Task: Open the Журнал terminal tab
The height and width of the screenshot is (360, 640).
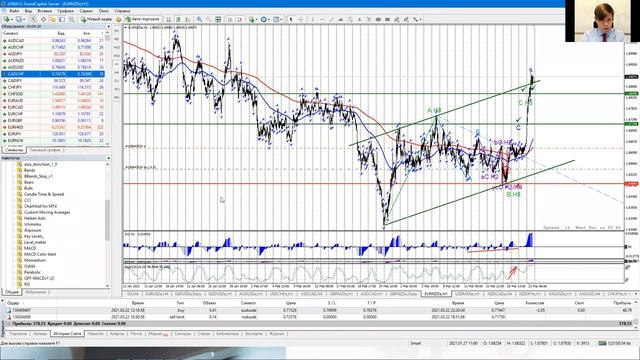Action: click(x=276, y=334)
